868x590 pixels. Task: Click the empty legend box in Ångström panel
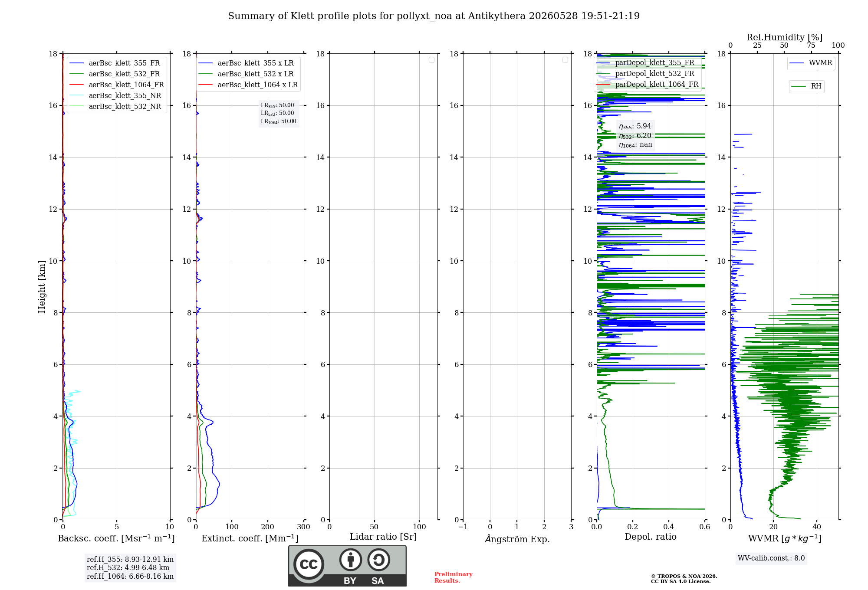tap(565, 60)
